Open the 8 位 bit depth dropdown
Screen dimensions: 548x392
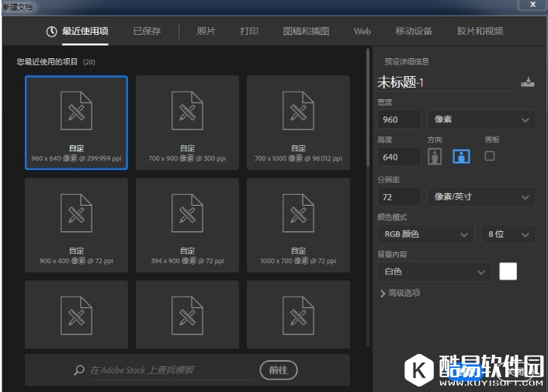click(508, 234)
